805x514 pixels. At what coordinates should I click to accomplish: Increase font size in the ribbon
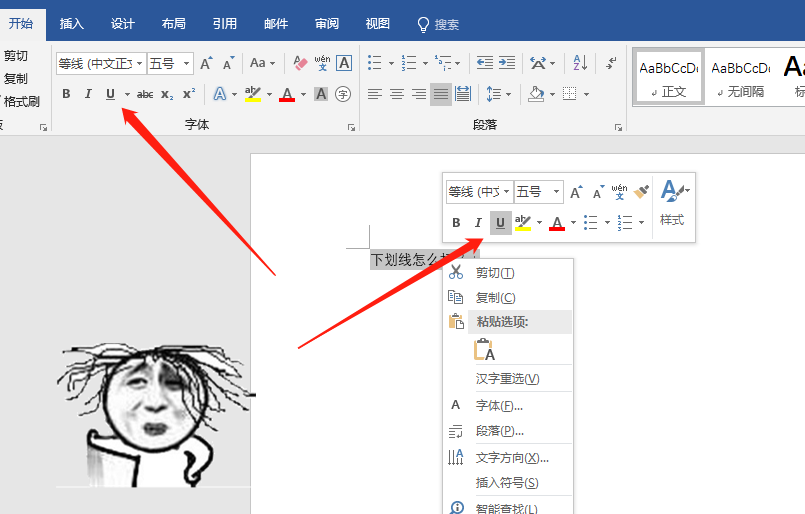pos(206,64)
